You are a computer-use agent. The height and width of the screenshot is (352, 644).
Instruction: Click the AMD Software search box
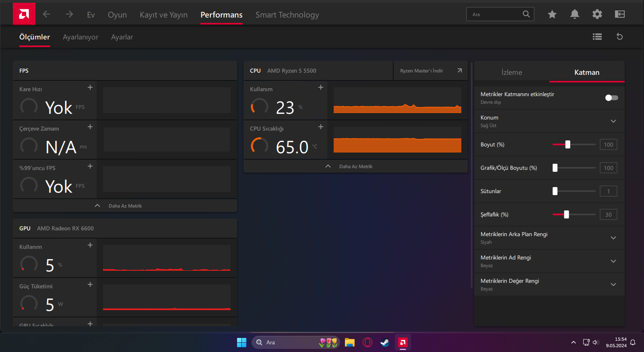click(500, 14)
